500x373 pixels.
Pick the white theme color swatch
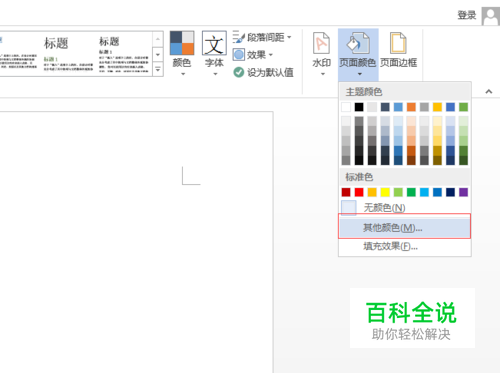point(346,107)
